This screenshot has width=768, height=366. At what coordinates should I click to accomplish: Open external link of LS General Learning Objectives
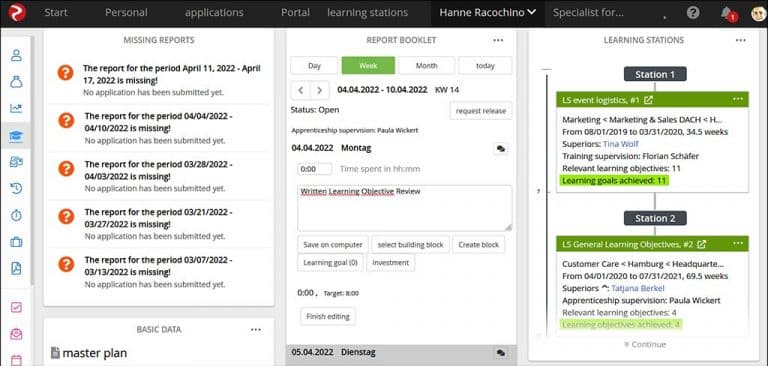(x=701, y=244)
